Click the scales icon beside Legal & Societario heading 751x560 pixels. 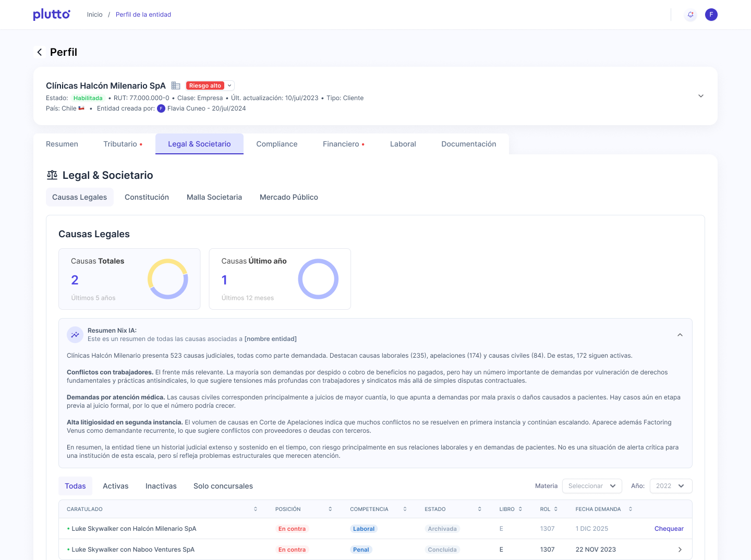click(52, 175)
